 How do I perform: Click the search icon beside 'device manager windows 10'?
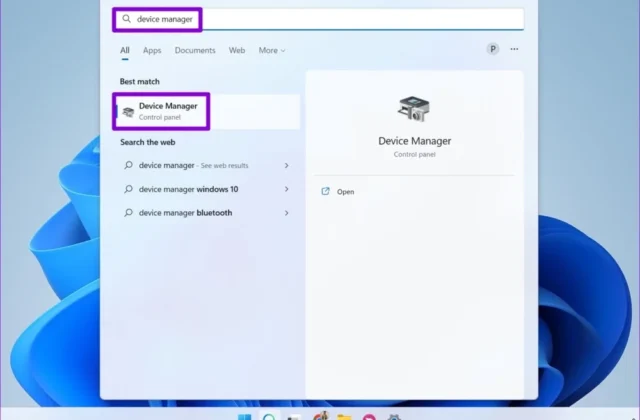(x=128, y=189)
